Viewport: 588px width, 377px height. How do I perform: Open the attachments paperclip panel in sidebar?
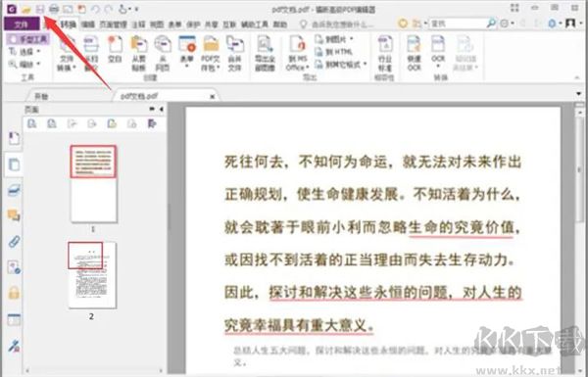click(x=14, y=242)
